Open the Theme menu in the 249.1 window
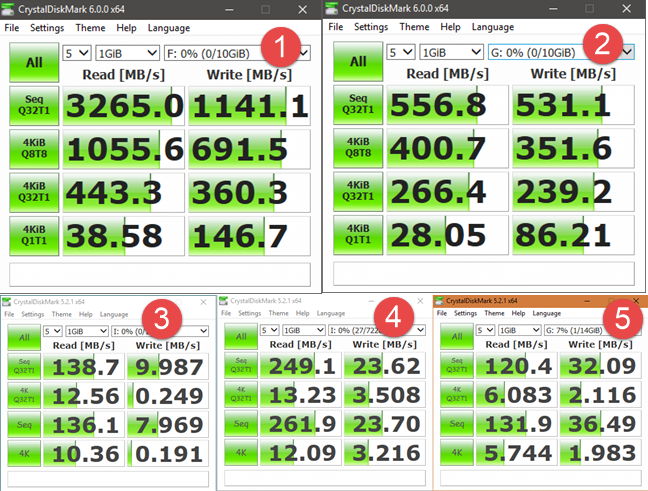The width and height of the screenshot is (648, 491). [279, 313]
